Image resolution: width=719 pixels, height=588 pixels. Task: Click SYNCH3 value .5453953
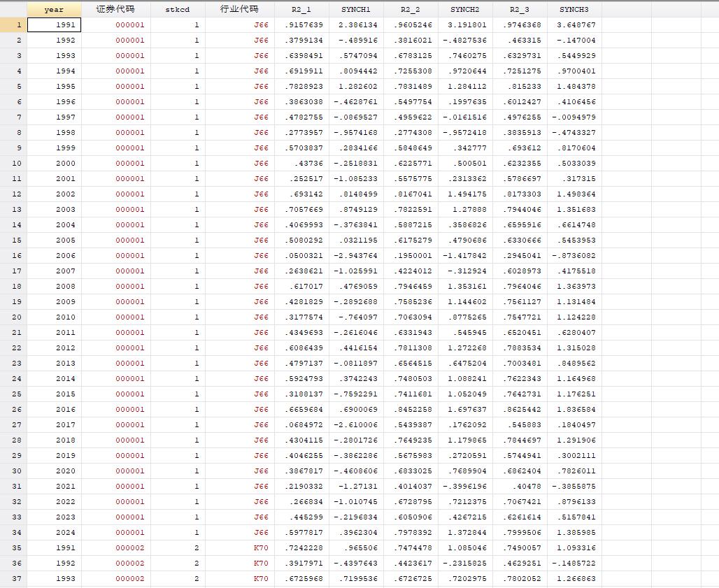coord(574,240)
